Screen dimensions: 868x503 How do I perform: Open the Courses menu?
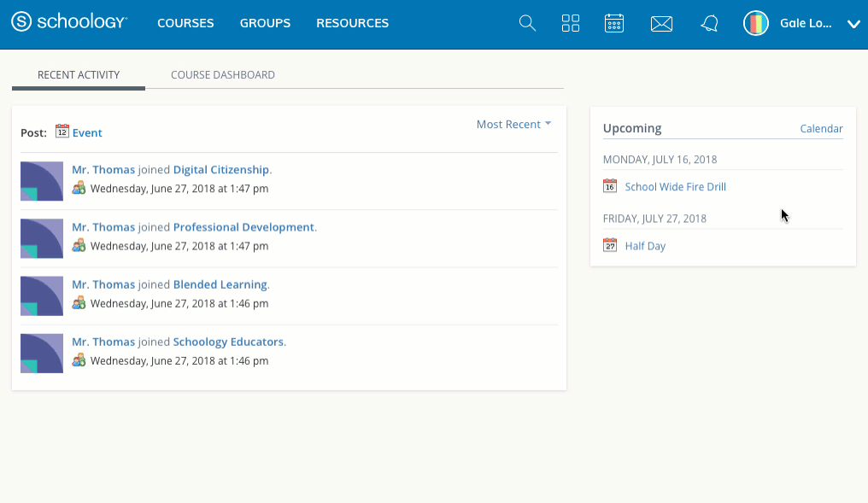185,24
